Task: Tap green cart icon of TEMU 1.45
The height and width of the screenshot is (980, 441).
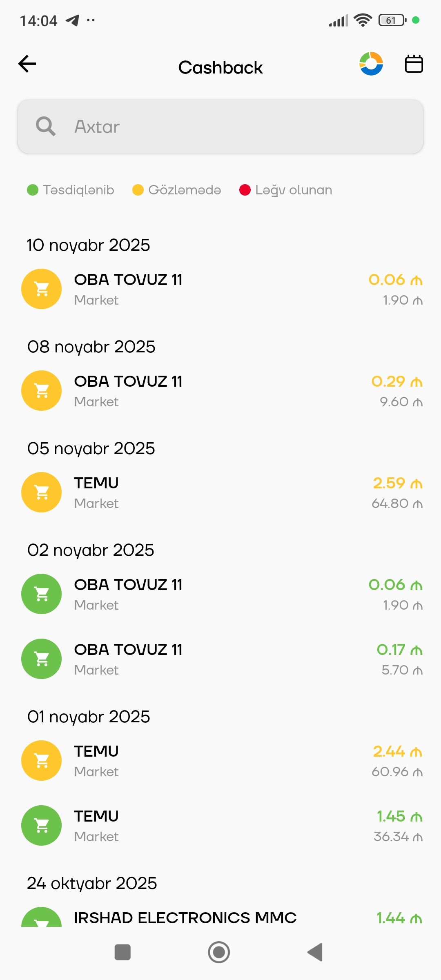Action: (42, 826)
